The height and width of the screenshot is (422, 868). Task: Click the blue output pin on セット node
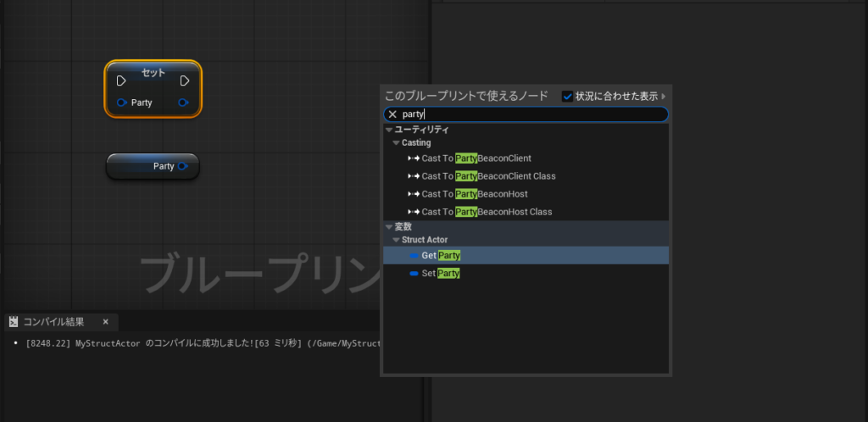click(x=184, y=103)
